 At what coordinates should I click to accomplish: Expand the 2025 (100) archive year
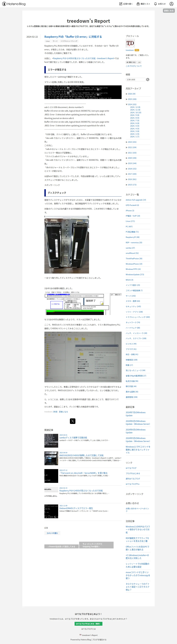click(x=126, y=99)
